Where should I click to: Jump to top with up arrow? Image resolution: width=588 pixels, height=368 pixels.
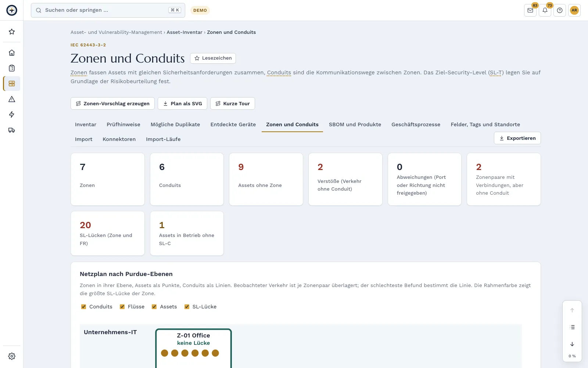pos(572,310)
